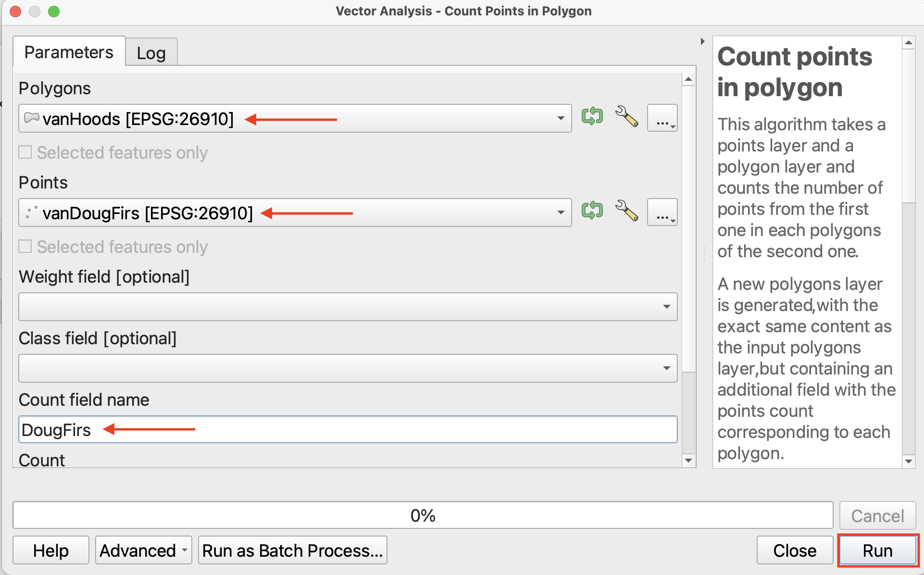Switch to the Log tab

[151, 53]
